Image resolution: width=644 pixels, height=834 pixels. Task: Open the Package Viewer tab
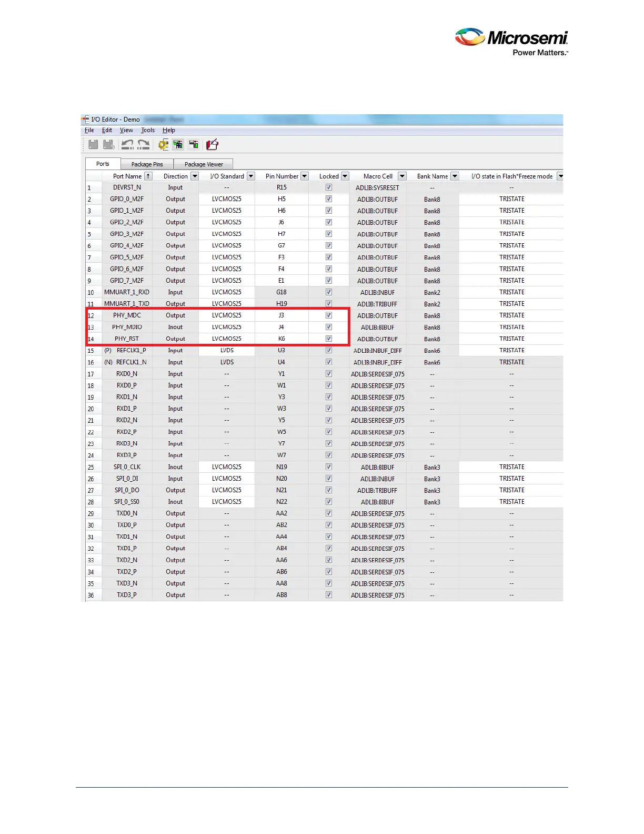(x=204, y=164)
